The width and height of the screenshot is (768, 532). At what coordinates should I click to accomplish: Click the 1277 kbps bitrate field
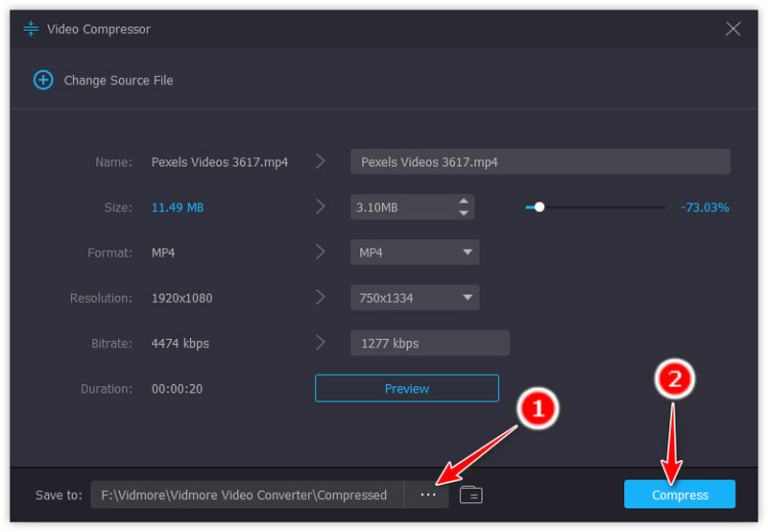click(429, 343)
